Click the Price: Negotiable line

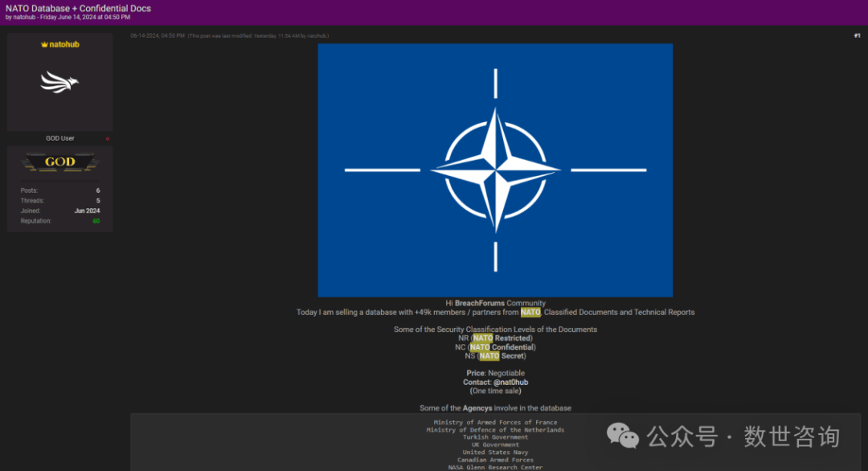click(x=495, y=373)
